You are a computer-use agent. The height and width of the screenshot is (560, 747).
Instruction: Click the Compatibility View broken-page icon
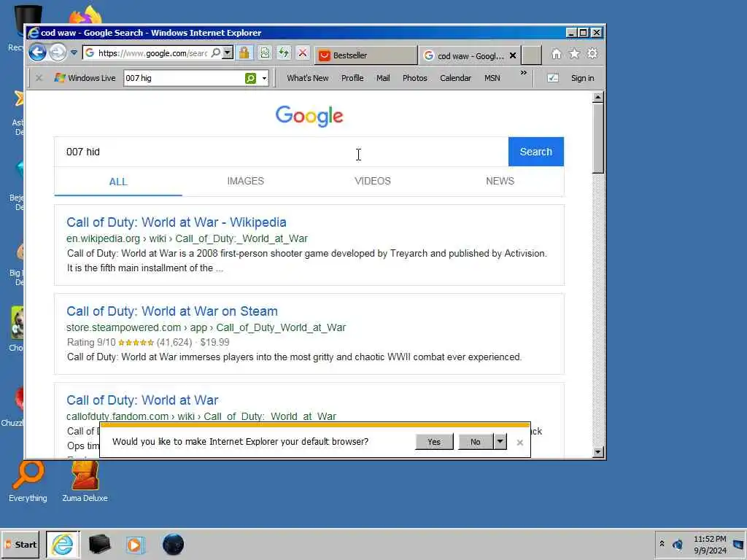pyautogui.click(x=265, y=52)
